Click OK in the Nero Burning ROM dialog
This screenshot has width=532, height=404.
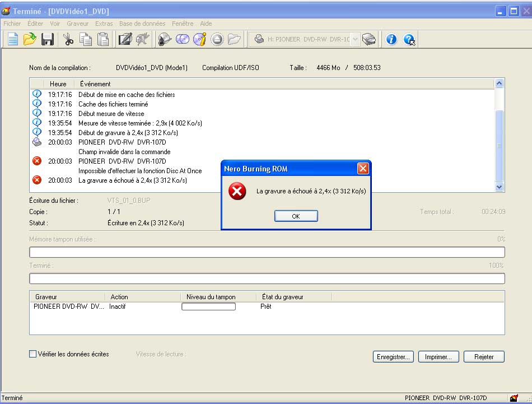296,216
